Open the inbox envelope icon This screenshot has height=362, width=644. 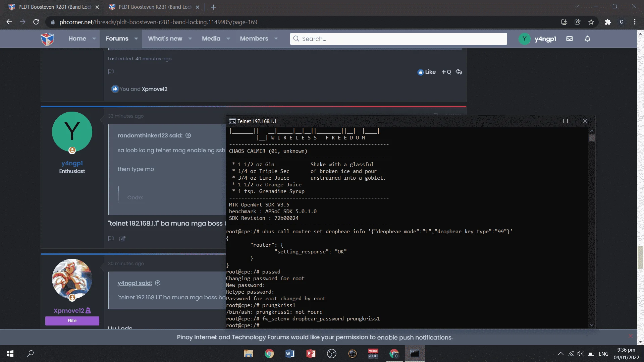tap(570, 39)
